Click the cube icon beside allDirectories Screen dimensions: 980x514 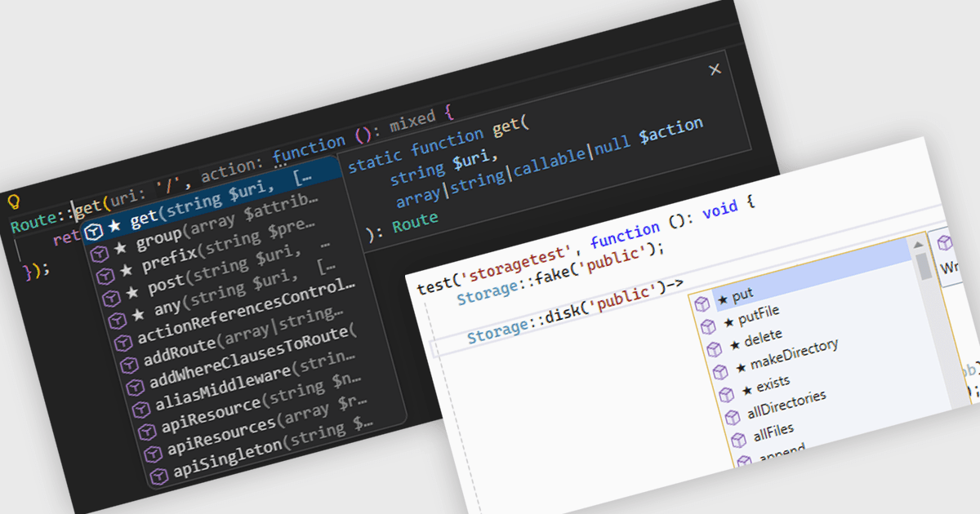732,418
